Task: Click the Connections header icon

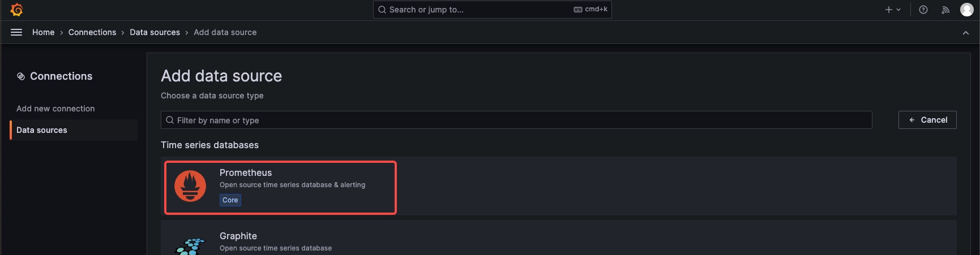Action: 21,76
